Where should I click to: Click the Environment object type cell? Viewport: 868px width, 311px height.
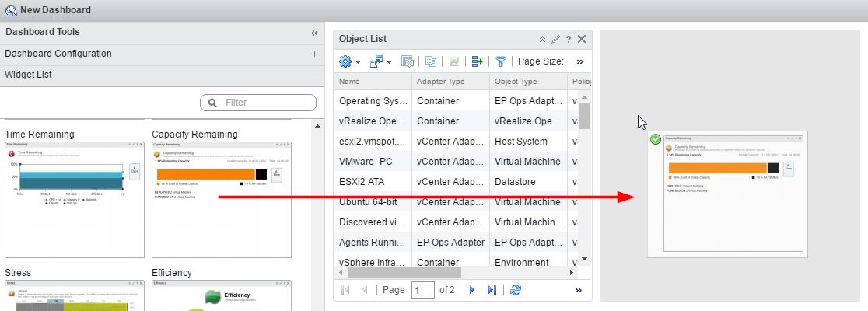tap(521, 262)
